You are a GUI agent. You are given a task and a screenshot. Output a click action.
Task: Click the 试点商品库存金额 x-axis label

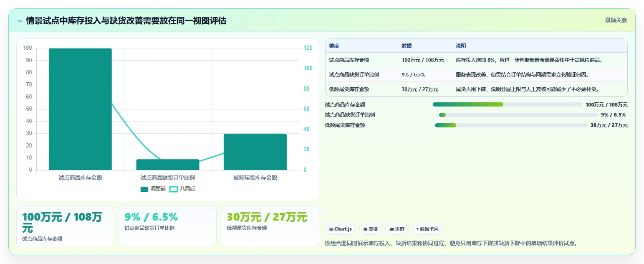tap(80, 178)
